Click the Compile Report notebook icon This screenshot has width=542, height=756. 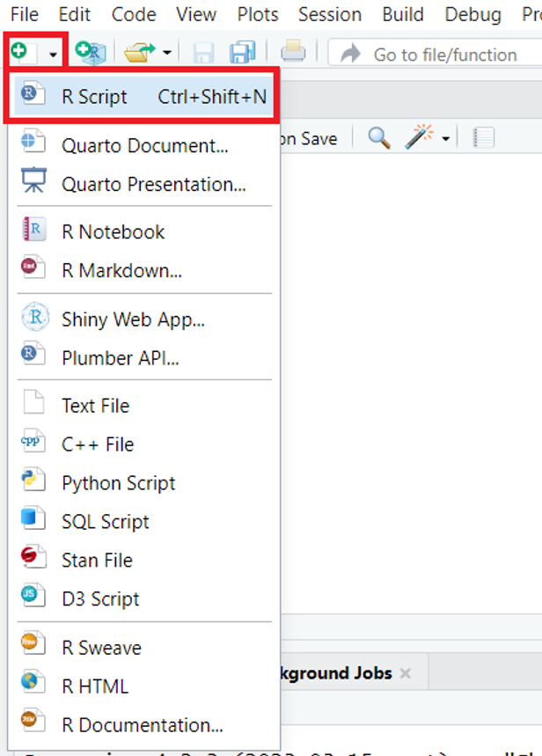483,138
